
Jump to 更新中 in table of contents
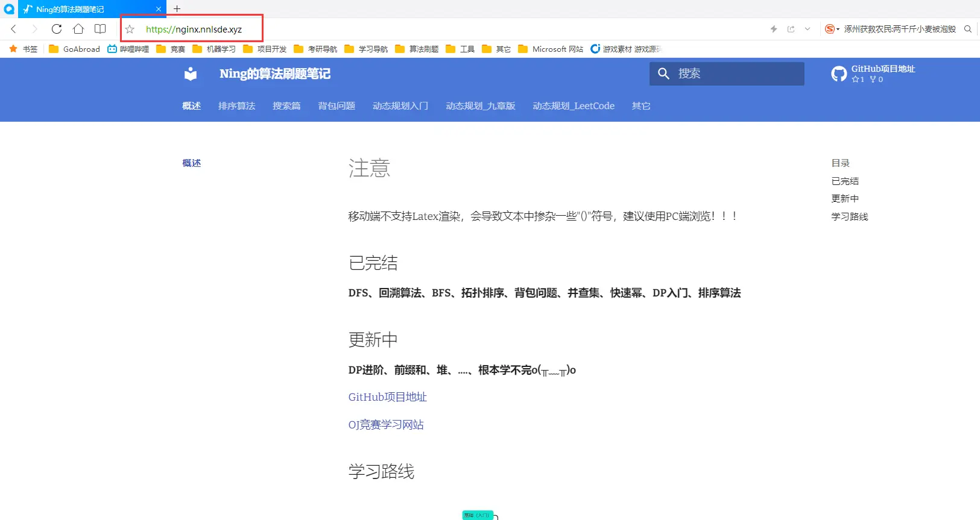[845, 199]
